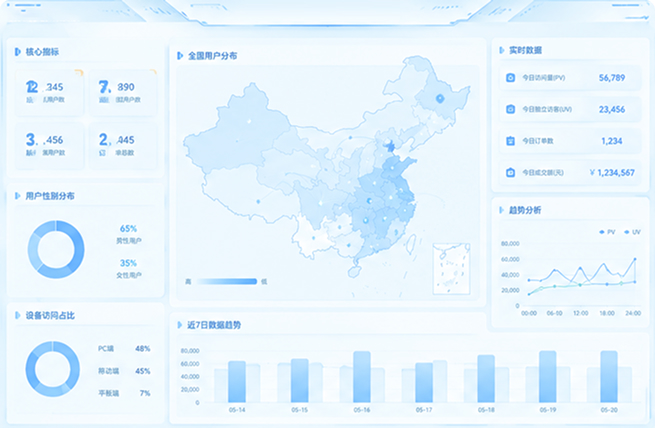Click the 趋势分析 panel title
This screenshot has height=428, width=655.
pos(525,210)
